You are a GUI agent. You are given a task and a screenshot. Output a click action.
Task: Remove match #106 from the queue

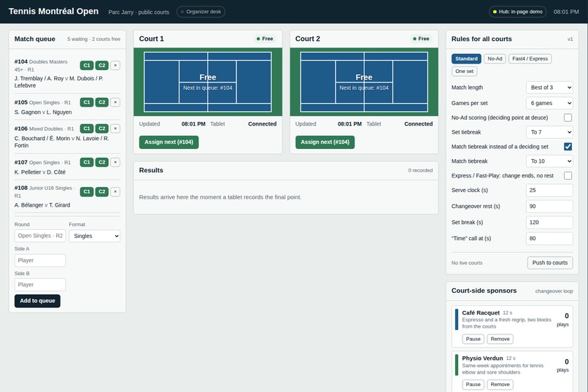click(x=115, y=128)
